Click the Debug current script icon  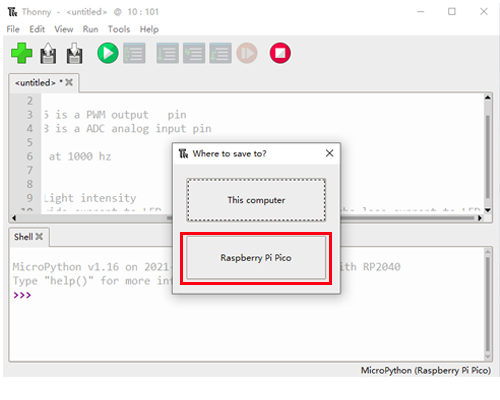[x=134, y=53]
